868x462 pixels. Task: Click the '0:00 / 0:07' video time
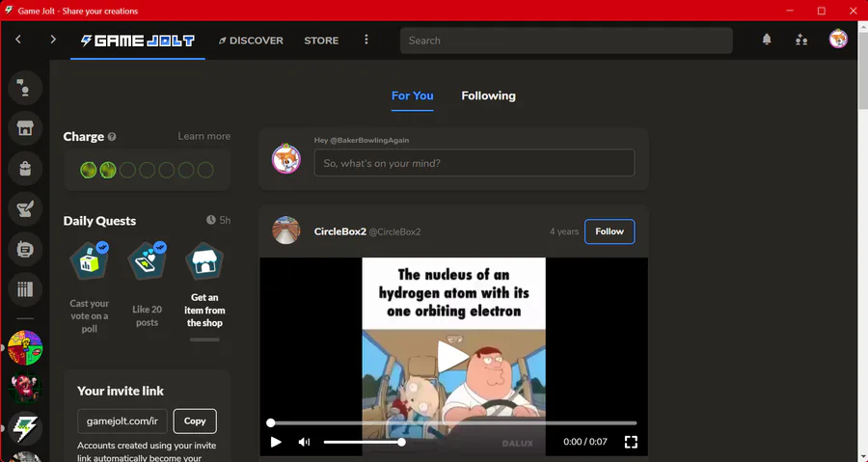pyautogui.click(x=585, y=442)
